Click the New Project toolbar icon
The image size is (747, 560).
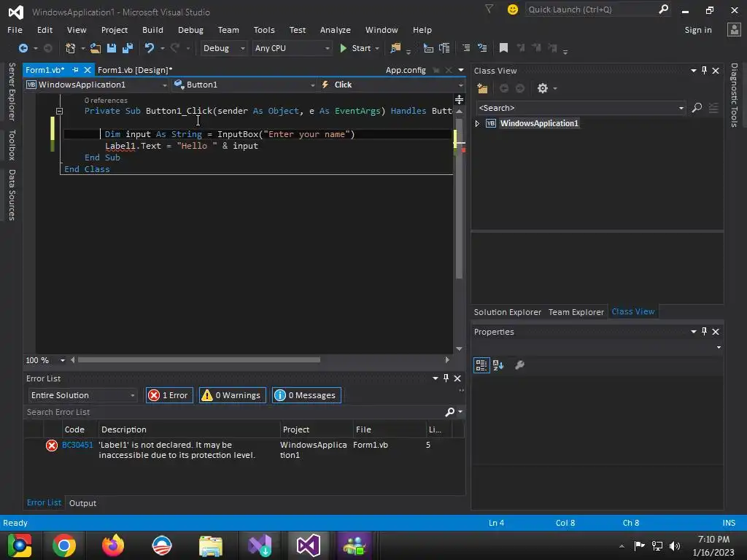pos(71,48)
